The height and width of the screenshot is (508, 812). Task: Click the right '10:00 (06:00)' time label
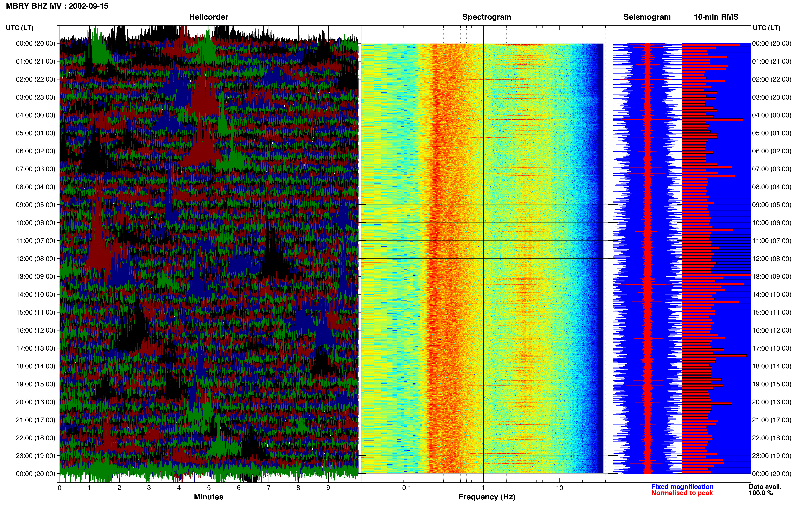(772, 223)
